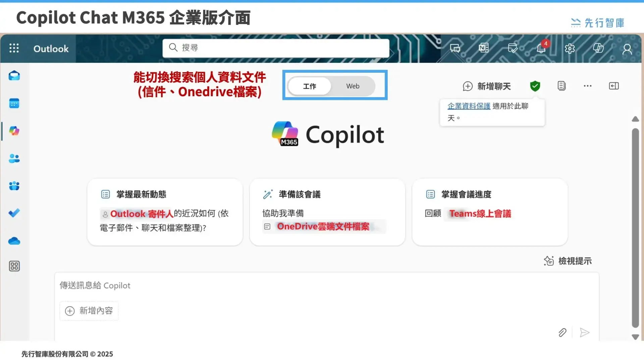Attach a file with paperclip icon
644x362 pixels.
[x=562, y=332]
